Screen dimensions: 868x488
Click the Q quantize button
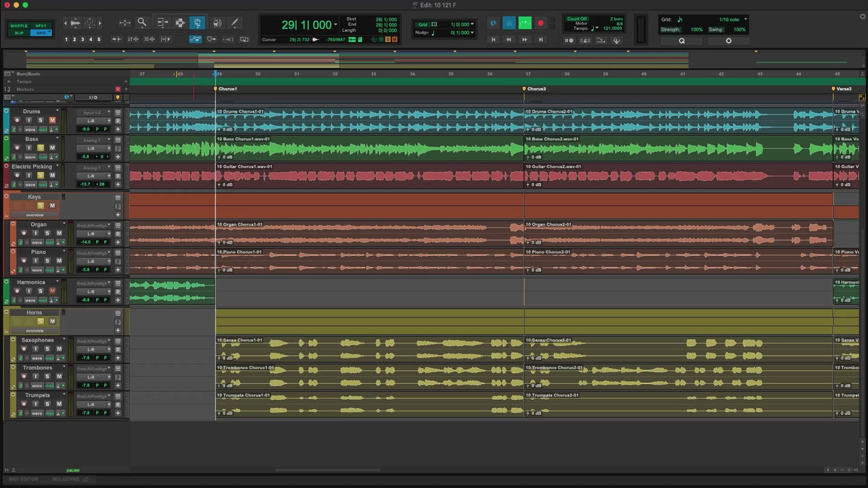click(681, 41)
